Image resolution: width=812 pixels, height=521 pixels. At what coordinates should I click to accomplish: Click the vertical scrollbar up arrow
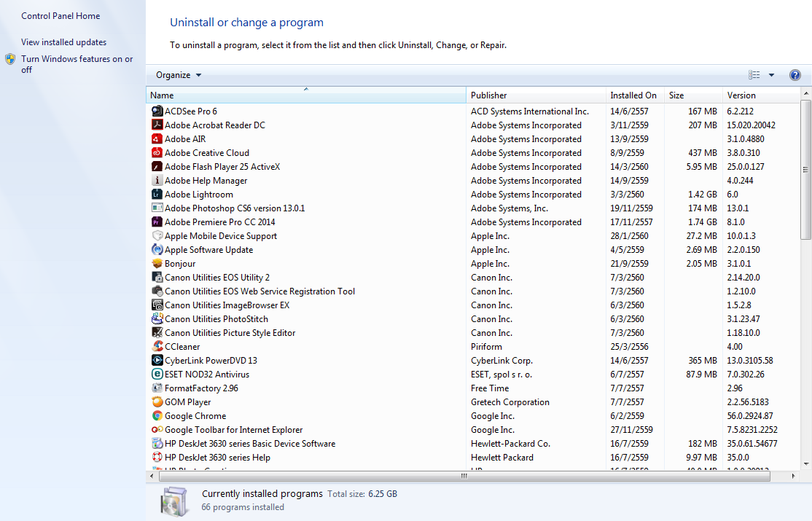(x=805, y=93)
